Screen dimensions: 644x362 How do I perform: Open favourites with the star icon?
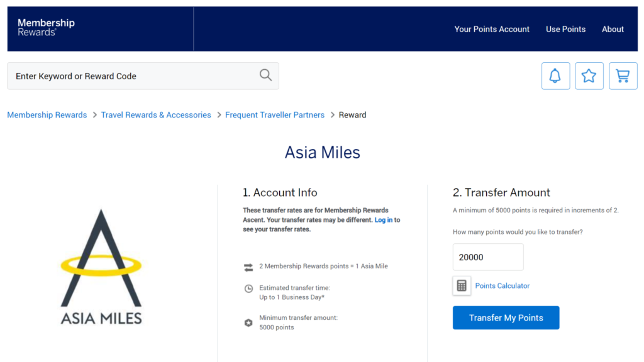[589, 76]
